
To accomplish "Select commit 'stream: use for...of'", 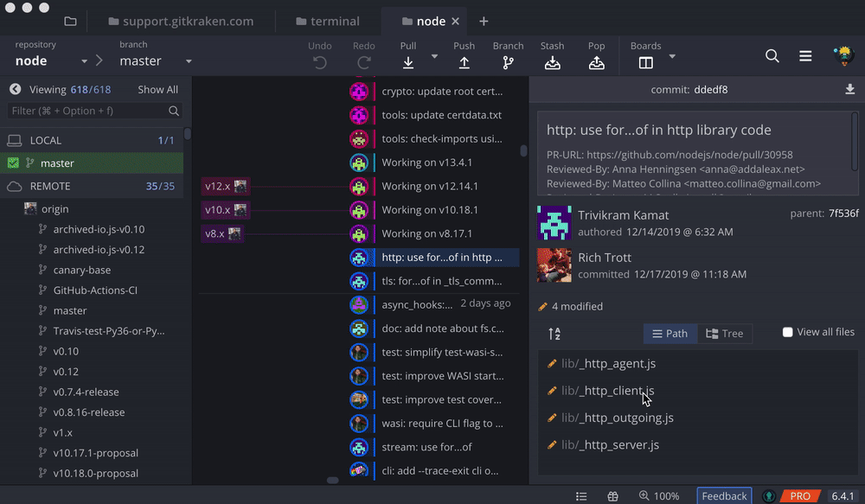I will coord(427,447).
